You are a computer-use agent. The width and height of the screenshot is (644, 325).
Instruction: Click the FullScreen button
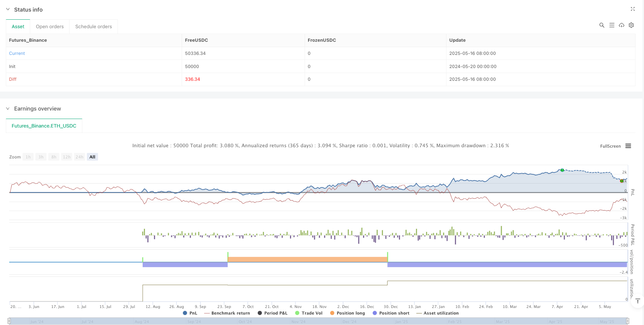click(610, 146)
